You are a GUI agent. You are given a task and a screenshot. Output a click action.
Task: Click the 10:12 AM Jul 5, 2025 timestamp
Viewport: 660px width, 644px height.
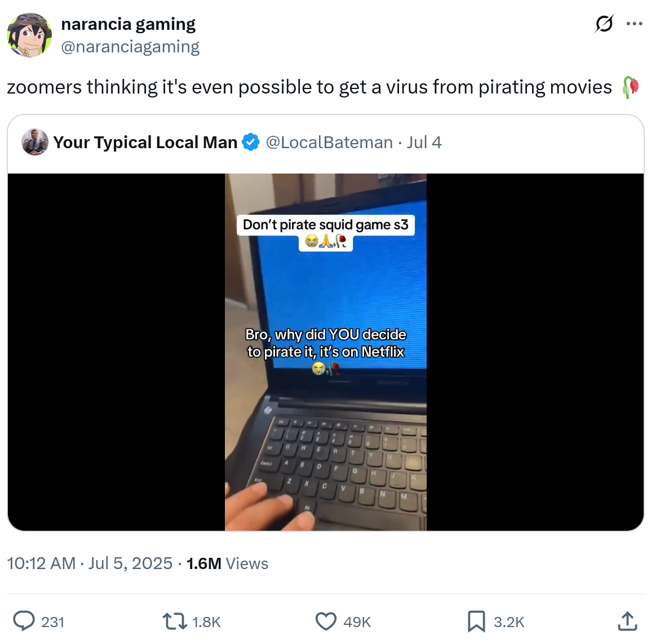[x=90, y=563]
